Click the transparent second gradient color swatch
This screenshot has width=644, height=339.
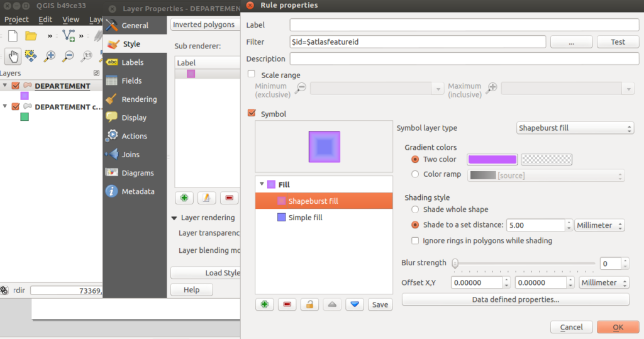pyautogui.click(x=547, y=159)
